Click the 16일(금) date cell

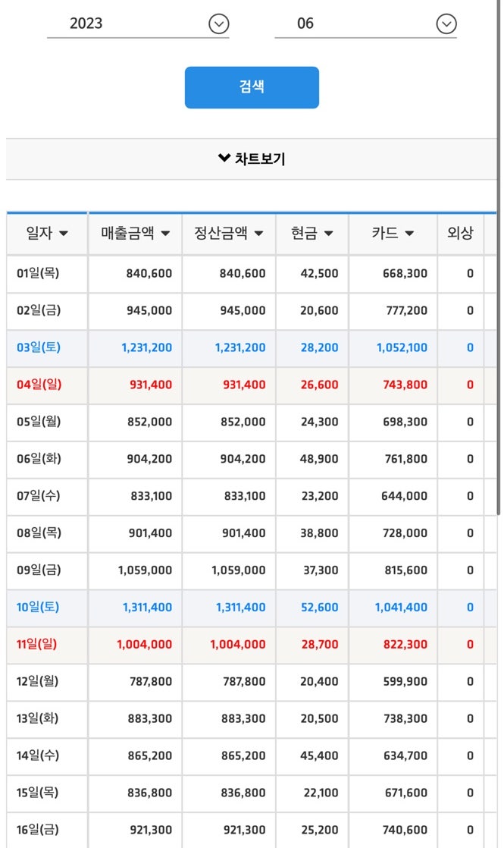pyautogui.click(x=38, y=830)
